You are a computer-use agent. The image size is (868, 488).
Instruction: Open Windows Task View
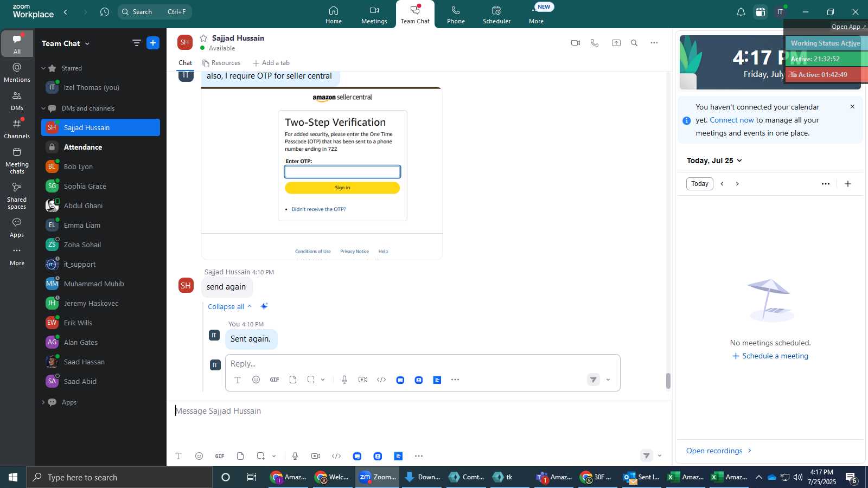pyautogui.click(x=252, y=477)
